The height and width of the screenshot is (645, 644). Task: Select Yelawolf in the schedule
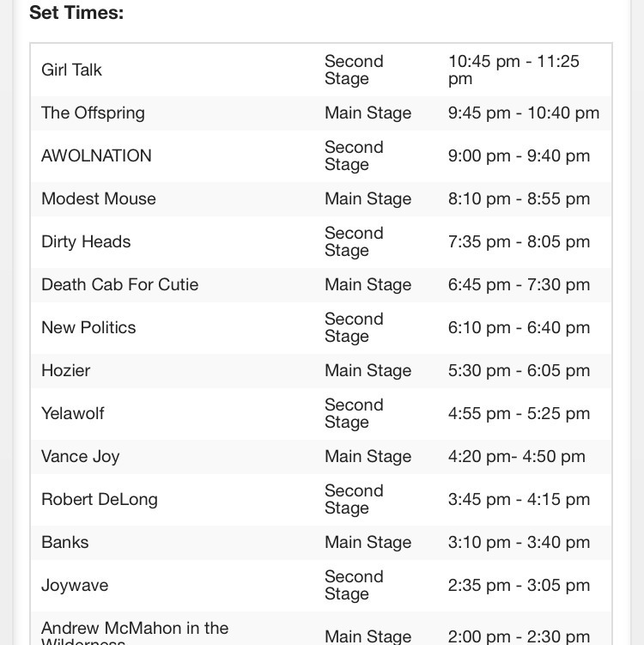click(x=73, y=413)
